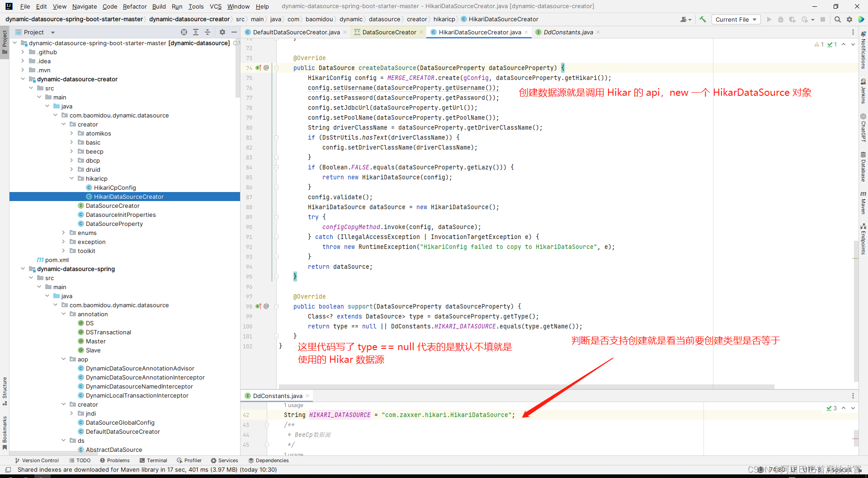Run the project with the hammer Build icon
This screenshot has height=478, width=868.
tap(703, 19)
